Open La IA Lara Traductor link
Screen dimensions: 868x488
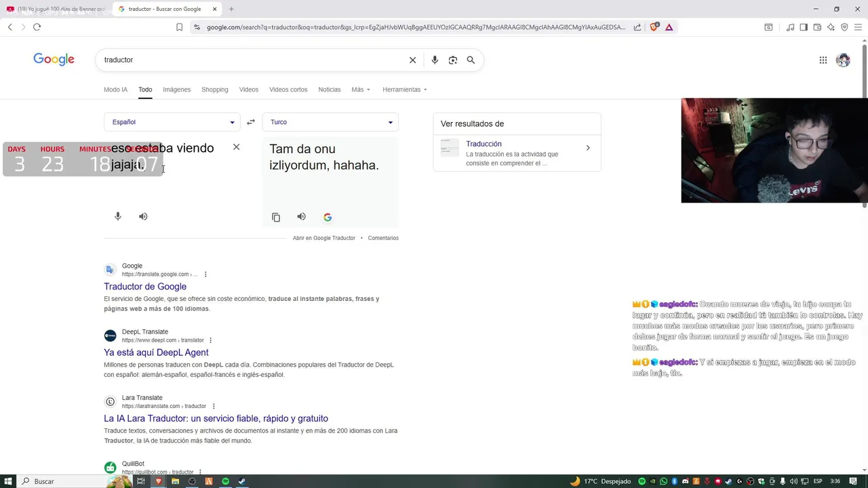[216, 418]
